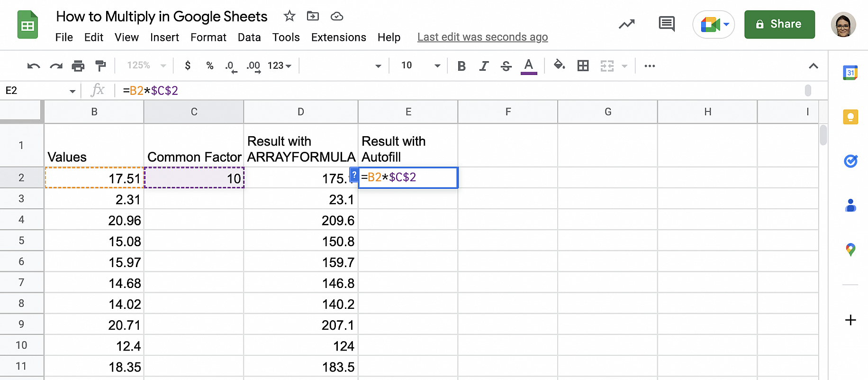Open 'Last edit was seconds ago' link
The height and width of the screenshot is (380, 868).
[482, 37]
